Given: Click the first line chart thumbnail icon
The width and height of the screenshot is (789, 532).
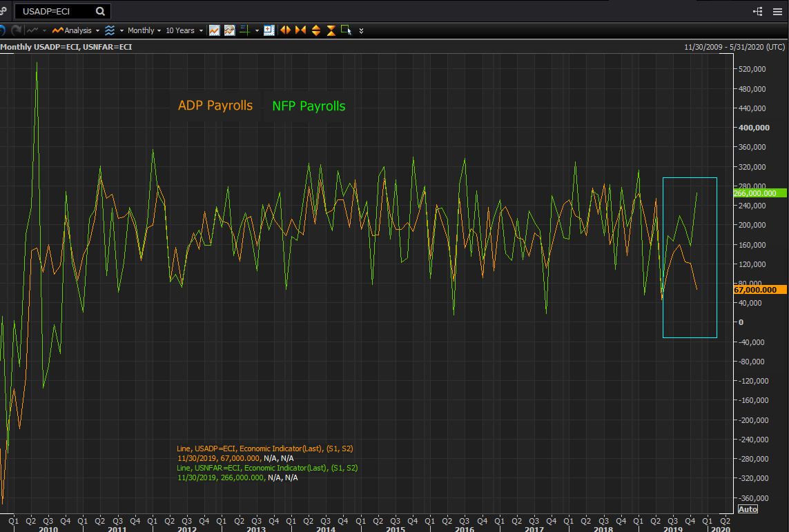Looking at the screenshot, I should click(215, 30).
